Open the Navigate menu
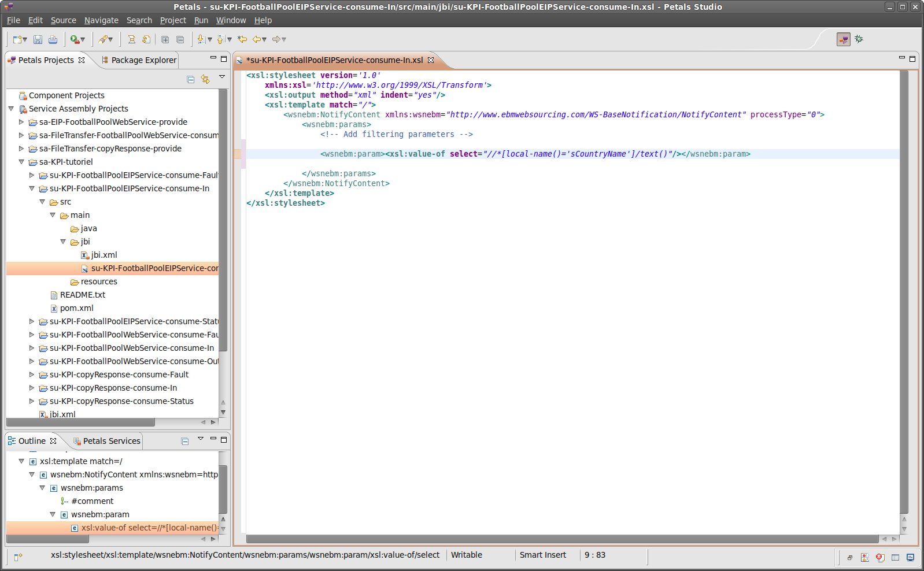Screen dimensions: 924x571 pyautogui.click(x=101, y=20)
